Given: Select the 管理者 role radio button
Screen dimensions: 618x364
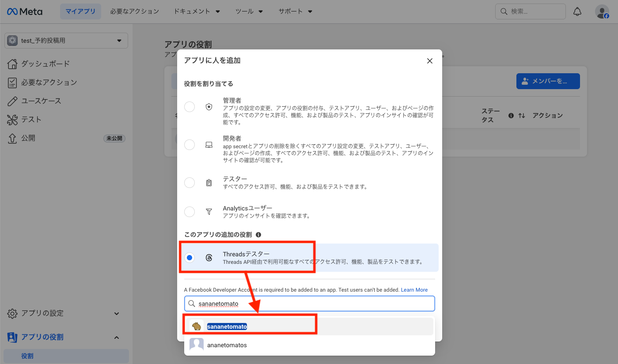Looking at the screenshot, I should (x=190, y=107).
